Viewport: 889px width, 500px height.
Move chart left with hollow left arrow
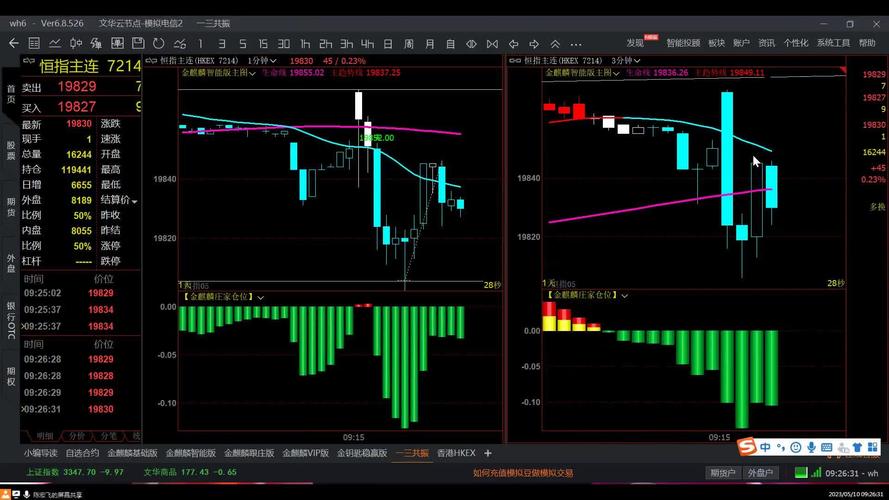click(x=513, y=43)
